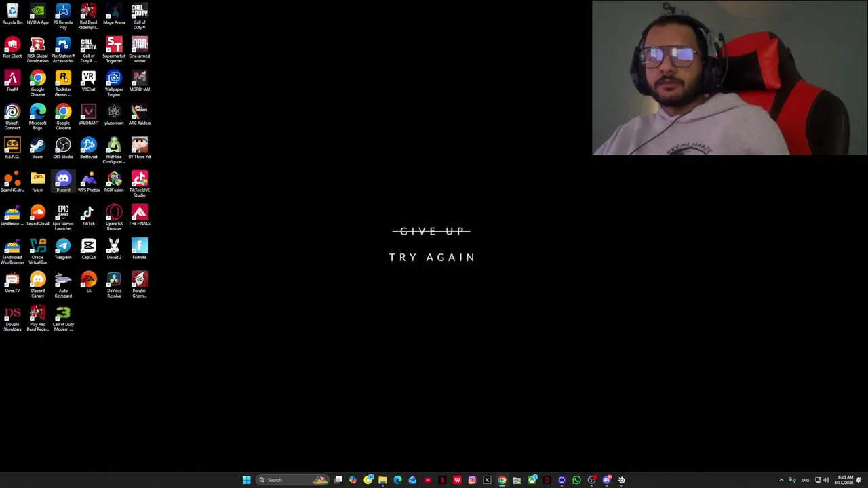Launch plutonium from the desktop
The width and height of the screenshot is (868, 488).
[114, 115]
